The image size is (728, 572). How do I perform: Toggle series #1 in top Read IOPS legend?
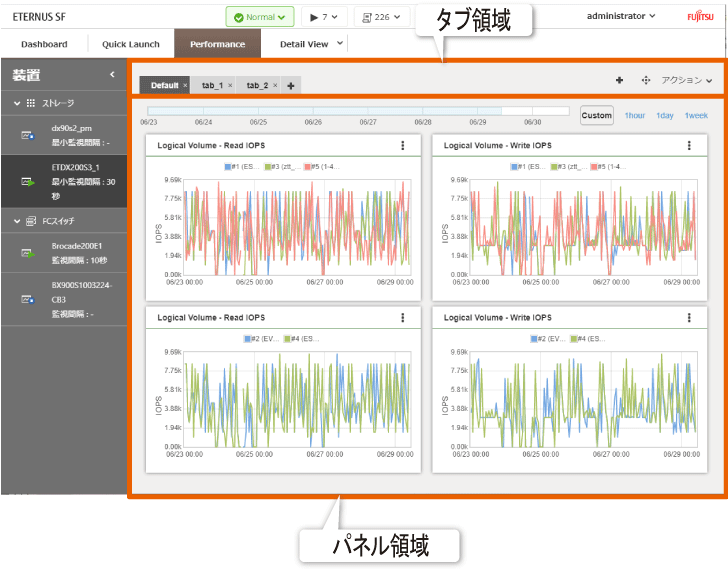click(241, 167)
